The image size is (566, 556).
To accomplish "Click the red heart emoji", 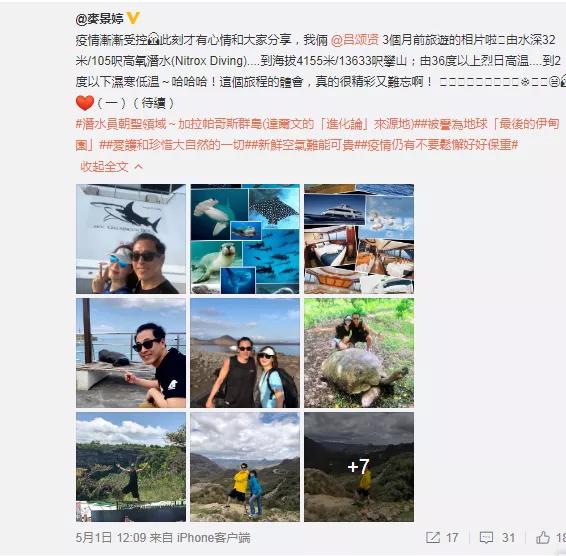I will (x=85, y=103).
